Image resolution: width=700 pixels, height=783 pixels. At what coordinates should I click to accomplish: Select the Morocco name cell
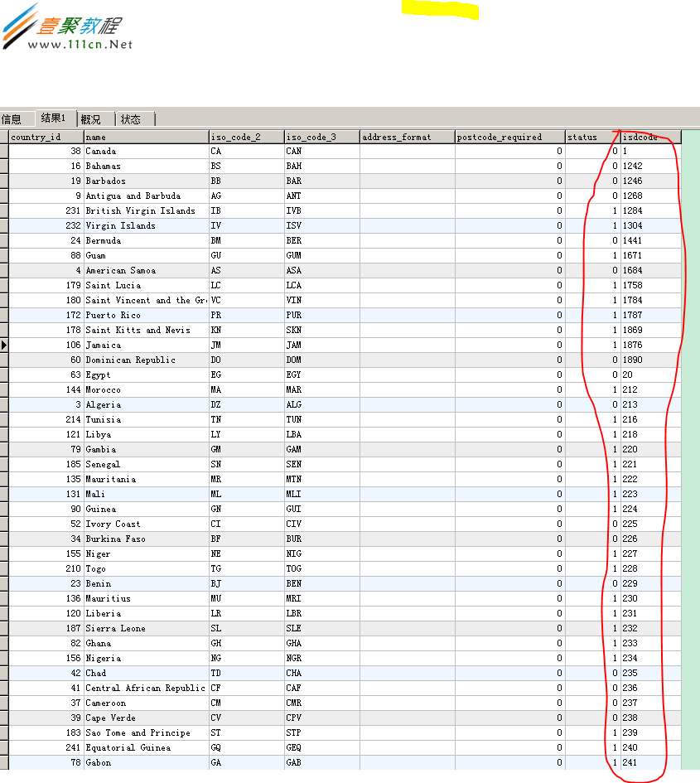coord(147,390)
